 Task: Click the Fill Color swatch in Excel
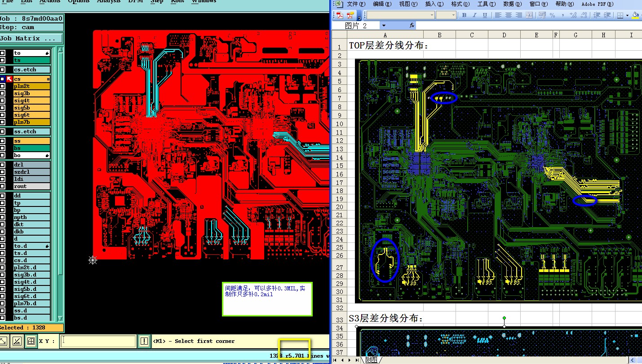click(635, 15)
